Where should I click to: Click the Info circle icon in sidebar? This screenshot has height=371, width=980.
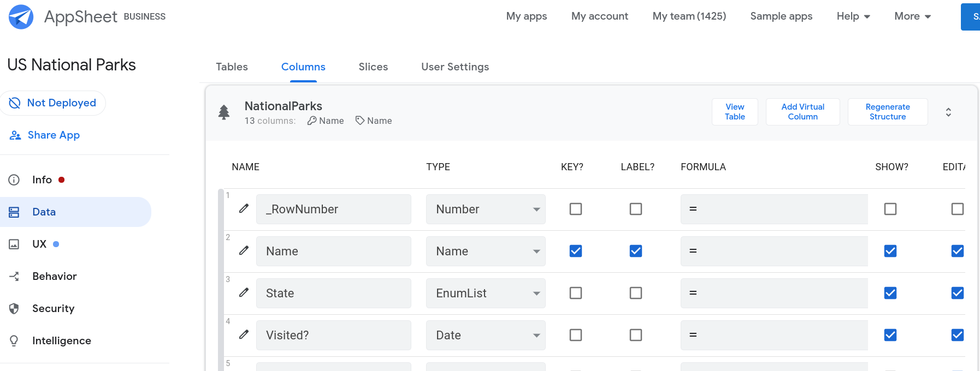pyautogui.click(x=14, y=180)
